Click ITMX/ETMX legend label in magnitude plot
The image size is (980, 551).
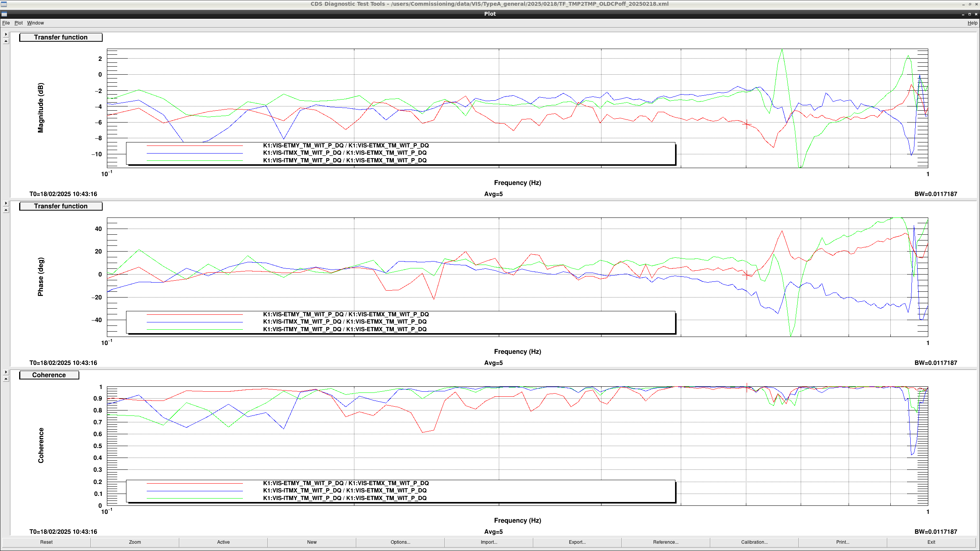(345, 153)
